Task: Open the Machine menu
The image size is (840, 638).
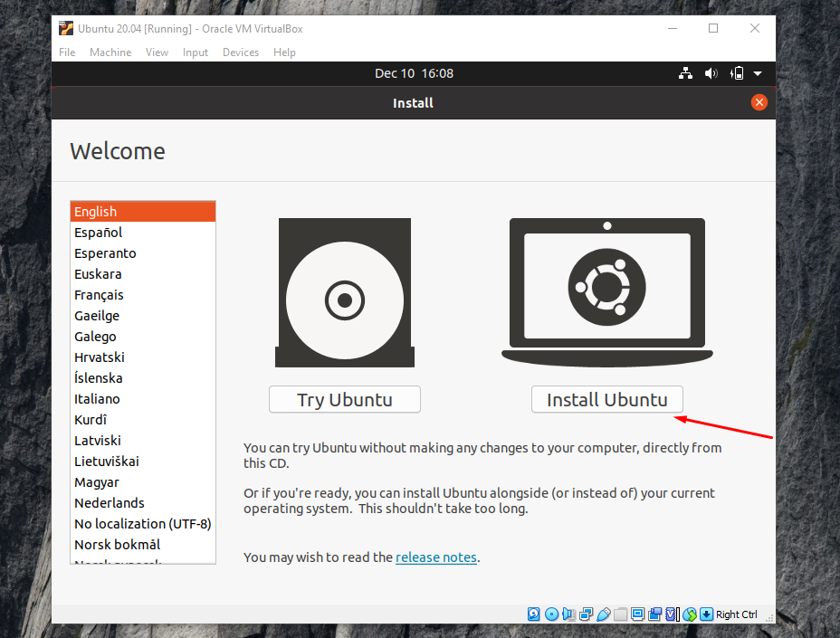Action: tap(110, 52)
